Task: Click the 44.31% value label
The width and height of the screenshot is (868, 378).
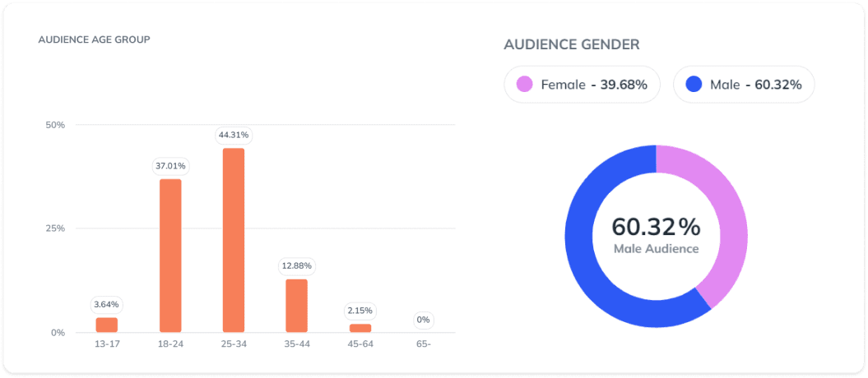Action: (234, 135)
